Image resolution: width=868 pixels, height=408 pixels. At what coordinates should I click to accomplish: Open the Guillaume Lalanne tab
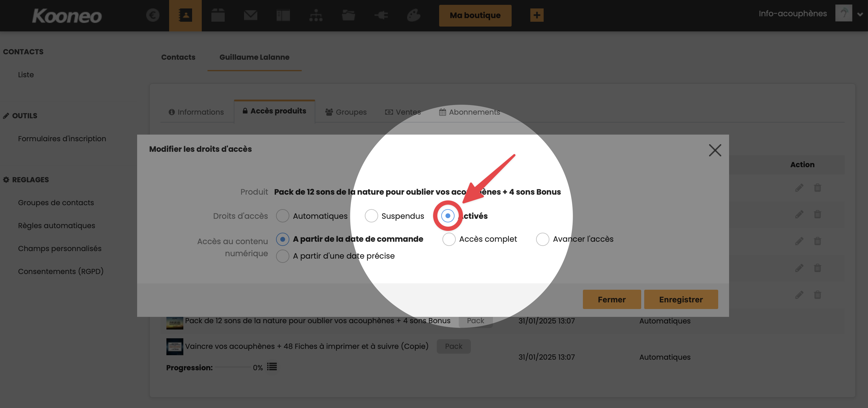[x=254, y=57]
